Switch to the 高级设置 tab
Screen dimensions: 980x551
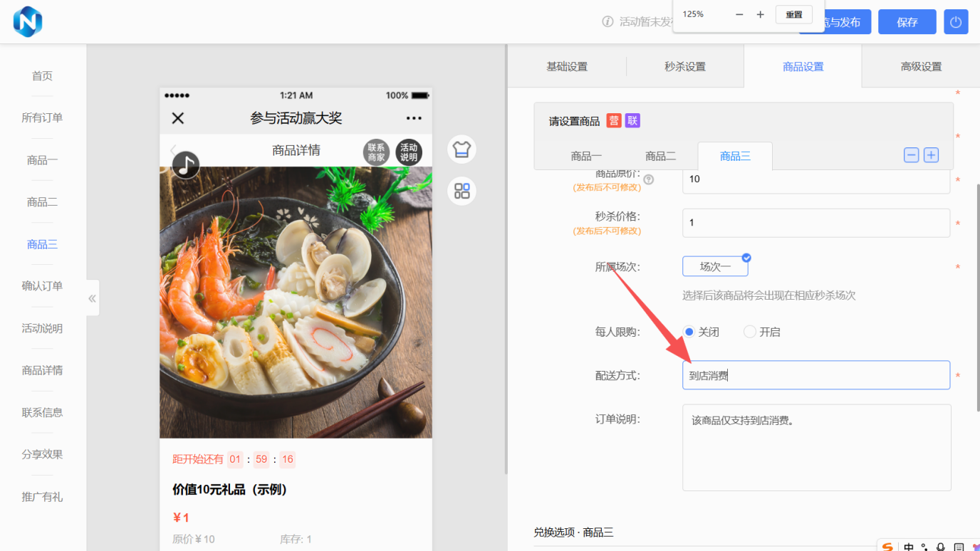tap(921, 66)
